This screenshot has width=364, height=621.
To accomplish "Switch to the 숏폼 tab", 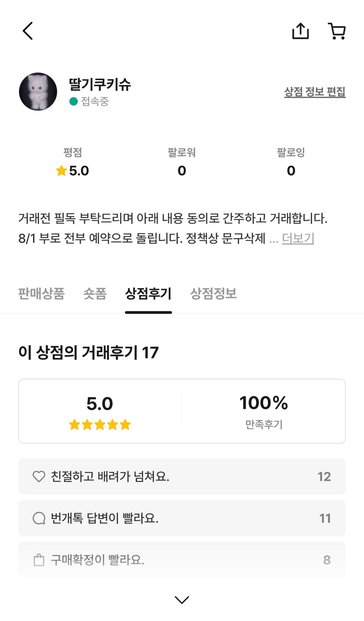I will click(x=95, y=293).
